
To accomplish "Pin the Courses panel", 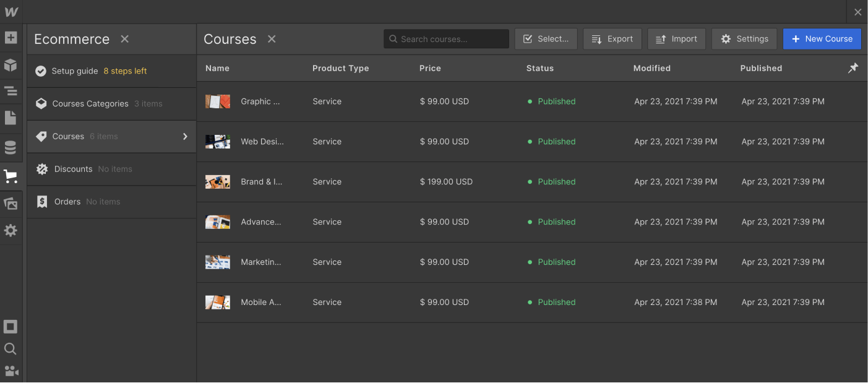I will [853, 68].
